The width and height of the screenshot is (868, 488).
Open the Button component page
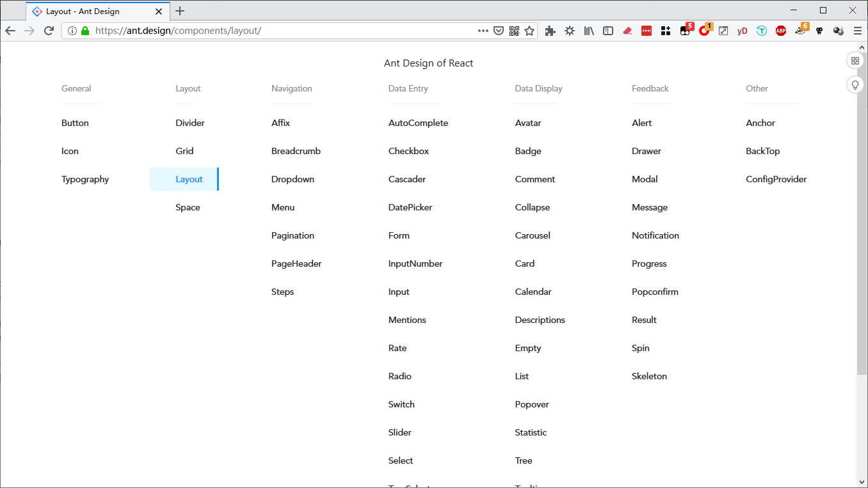point(75,123)
